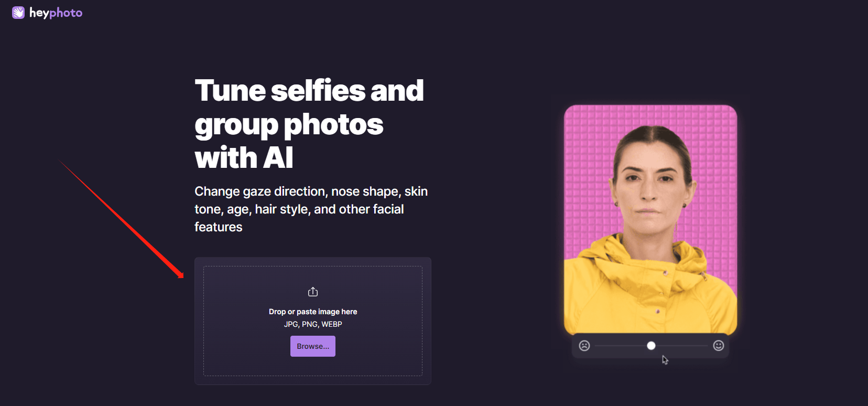Viewport: 868px width, 406px height.
Task: Click the yellow jacket in sample photo
Action: (650, 289)
